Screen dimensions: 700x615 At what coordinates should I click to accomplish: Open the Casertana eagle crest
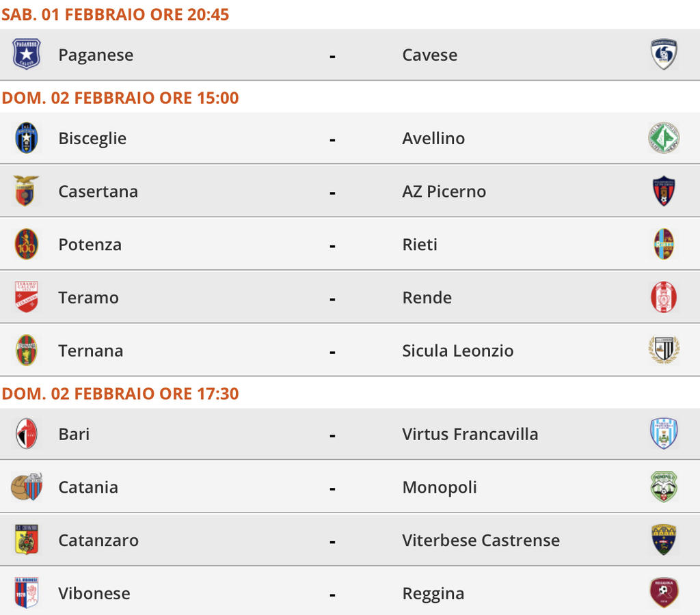point(27,191)
